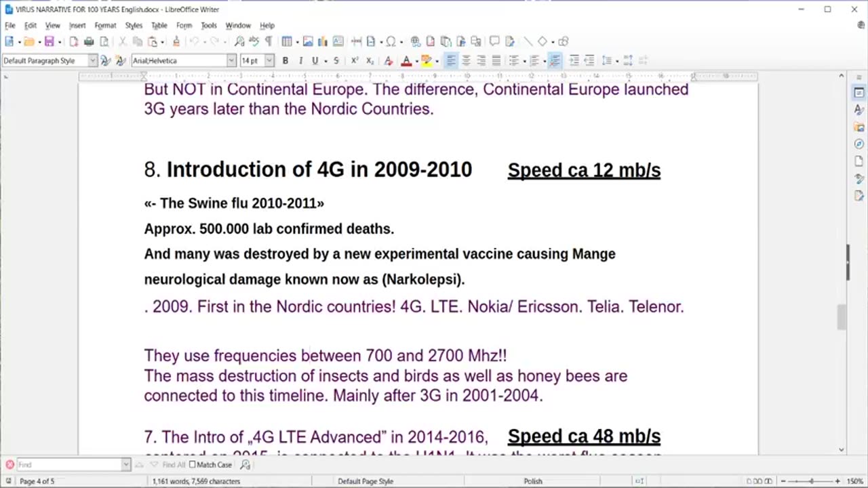Image resolution: width=868 pixels, height=488 pixels.
Task: Insert a comment with speech bubble icon
Action: pyautogui.click(x=494, y=41)
